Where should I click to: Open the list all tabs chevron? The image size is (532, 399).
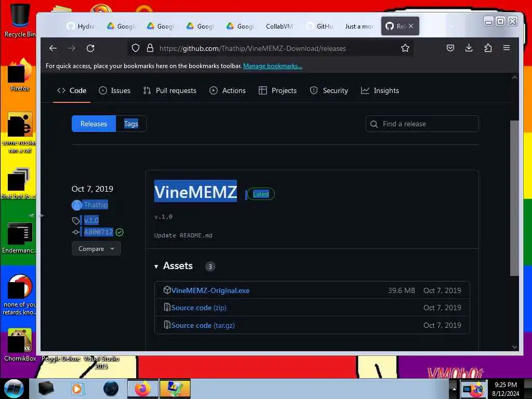(451, 26)
